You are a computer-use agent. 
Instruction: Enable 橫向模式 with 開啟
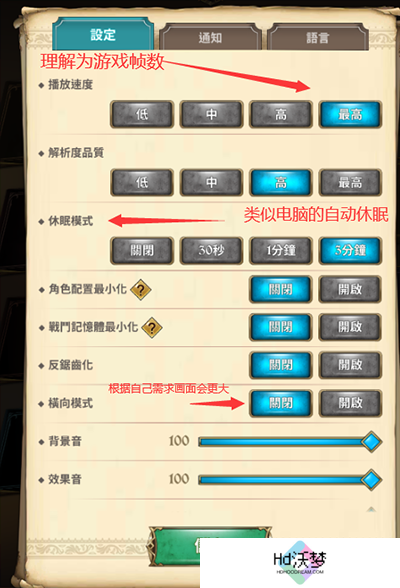(x=350, y=403)
